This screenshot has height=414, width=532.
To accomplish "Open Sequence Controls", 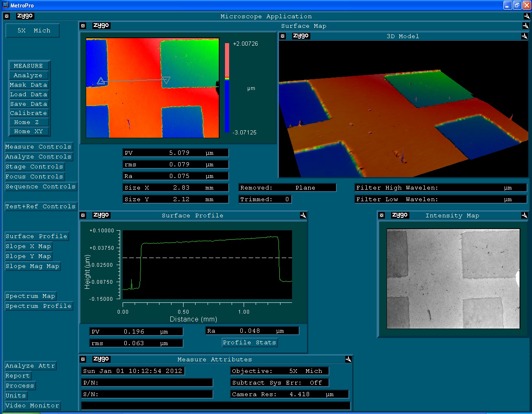I will click(x=41, y=187).
